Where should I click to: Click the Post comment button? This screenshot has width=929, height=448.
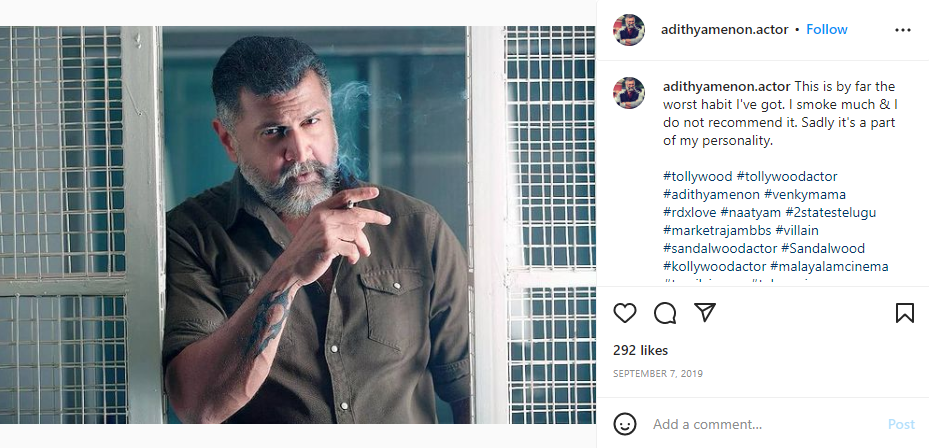click(x=900, y=424)
